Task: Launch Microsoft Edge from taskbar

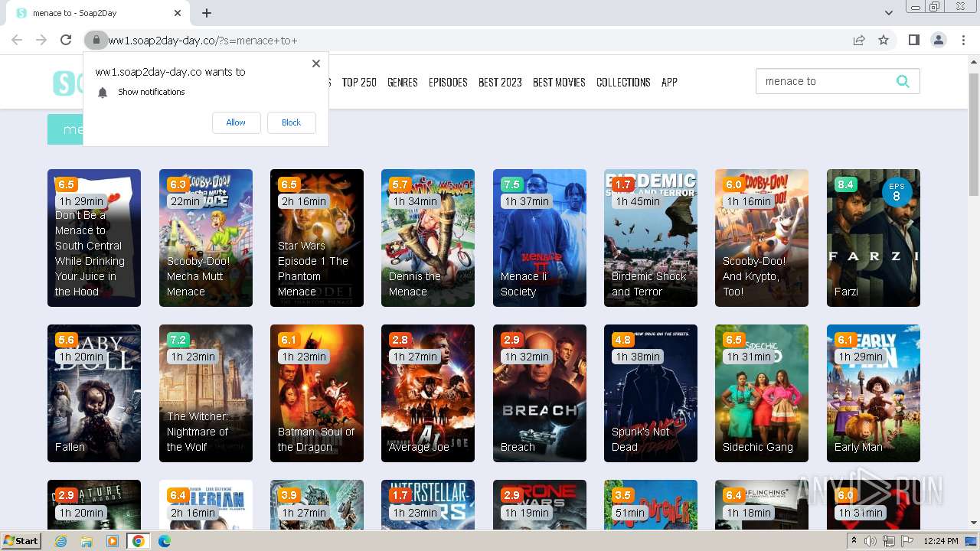Action: 165,541
